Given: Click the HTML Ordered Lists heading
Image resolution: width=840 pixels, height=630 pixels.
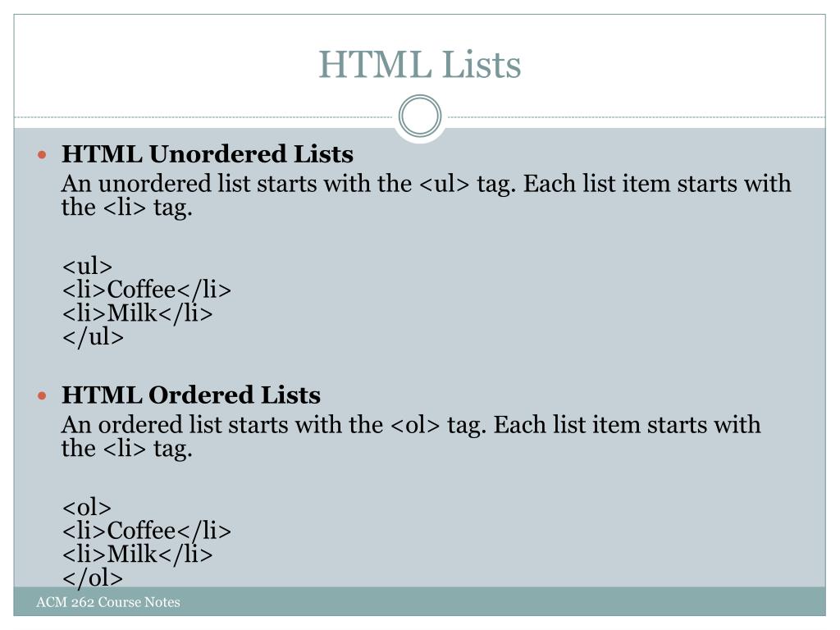Looking at the screenshot, I should coord(191,395).
